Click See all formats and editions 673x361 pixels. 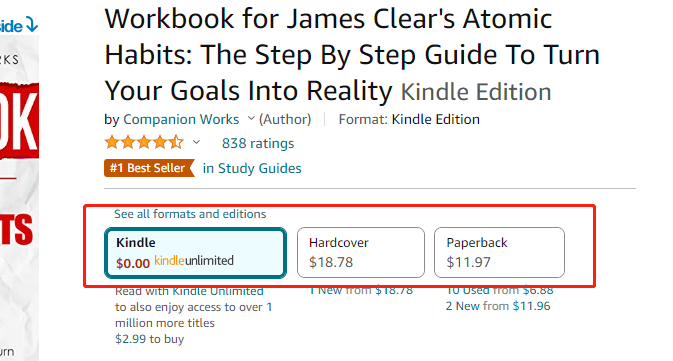pyautogui.click(x=190, y=214)
